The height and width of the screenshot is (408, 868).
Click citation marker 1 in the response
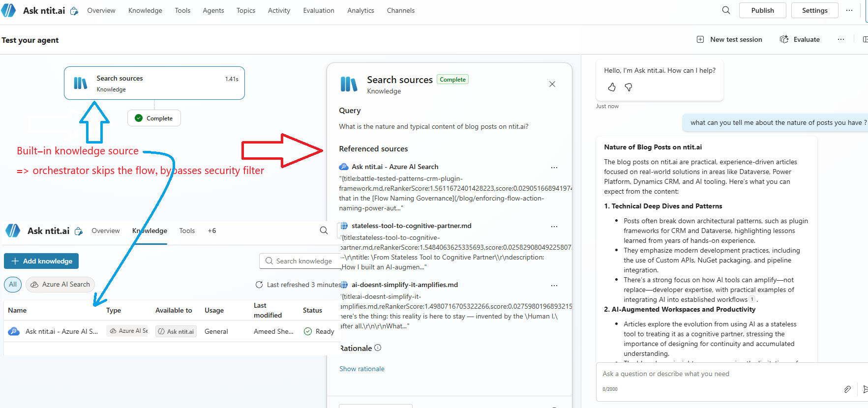coord(752,299)
